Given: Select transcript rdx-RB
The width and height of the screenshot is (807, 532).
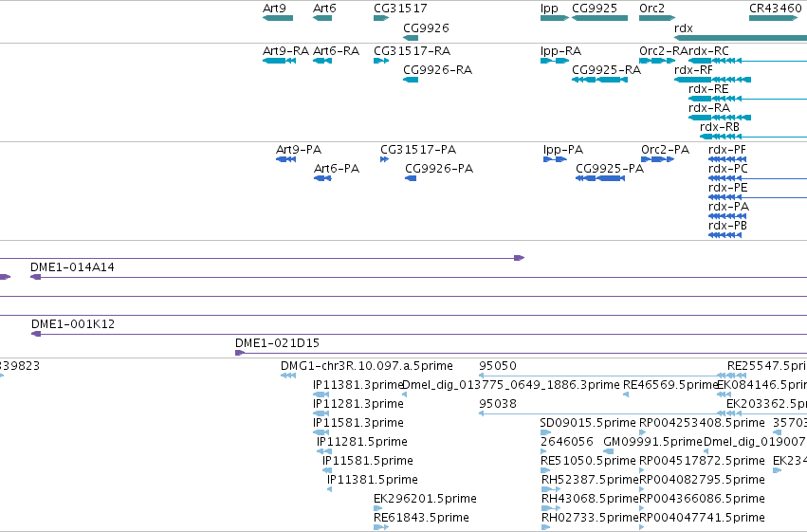Looking at the screenshot, I should tap(754, 137).
